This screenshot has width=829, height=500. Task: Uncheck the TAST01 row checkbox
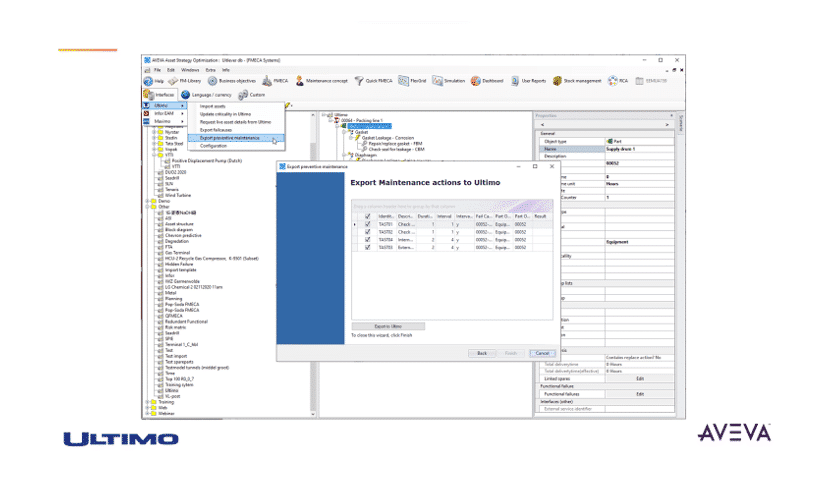[x=368, y=224]
